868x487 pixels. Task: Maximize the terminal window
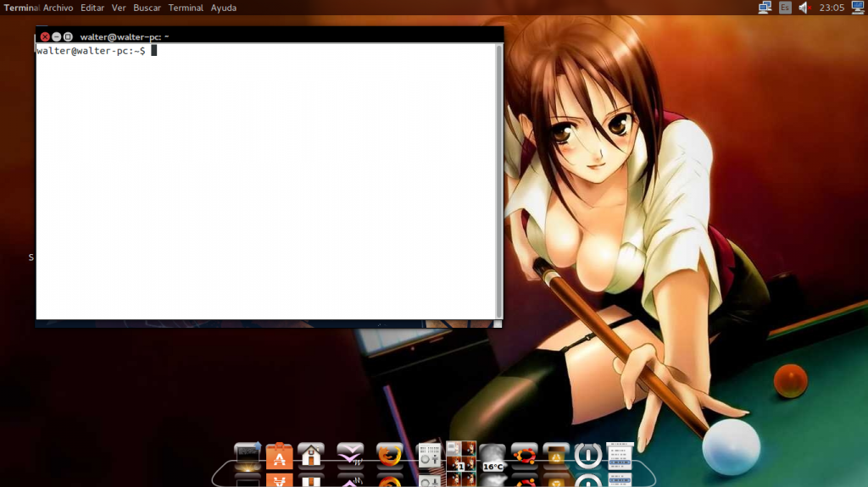[68, 36]
